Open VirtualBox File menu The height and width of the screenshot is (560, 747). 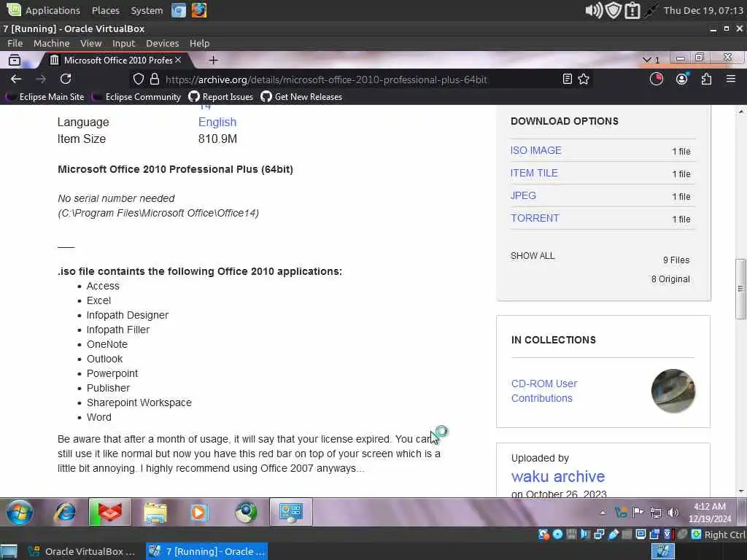coord(15,43)
